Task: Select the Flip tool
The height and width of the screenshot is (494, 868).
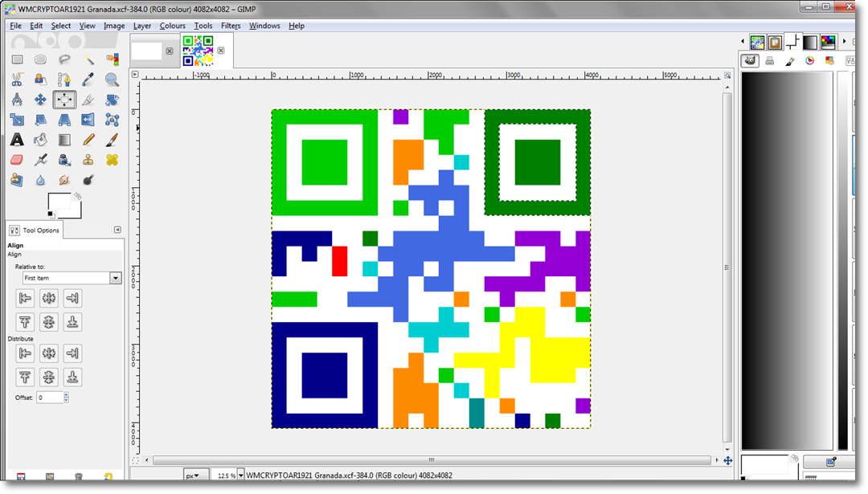Action: pos(88,120)
